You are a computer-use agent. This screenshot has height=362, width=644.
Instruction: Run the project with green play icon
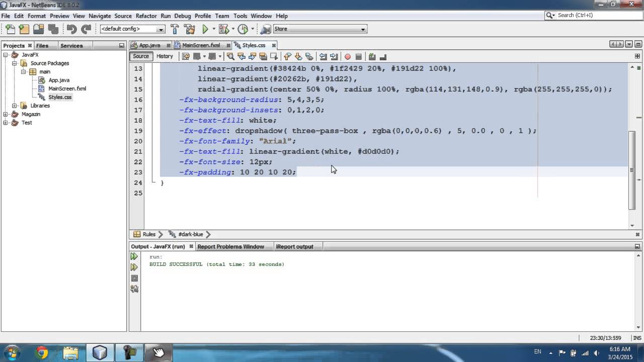coord(205,29)
